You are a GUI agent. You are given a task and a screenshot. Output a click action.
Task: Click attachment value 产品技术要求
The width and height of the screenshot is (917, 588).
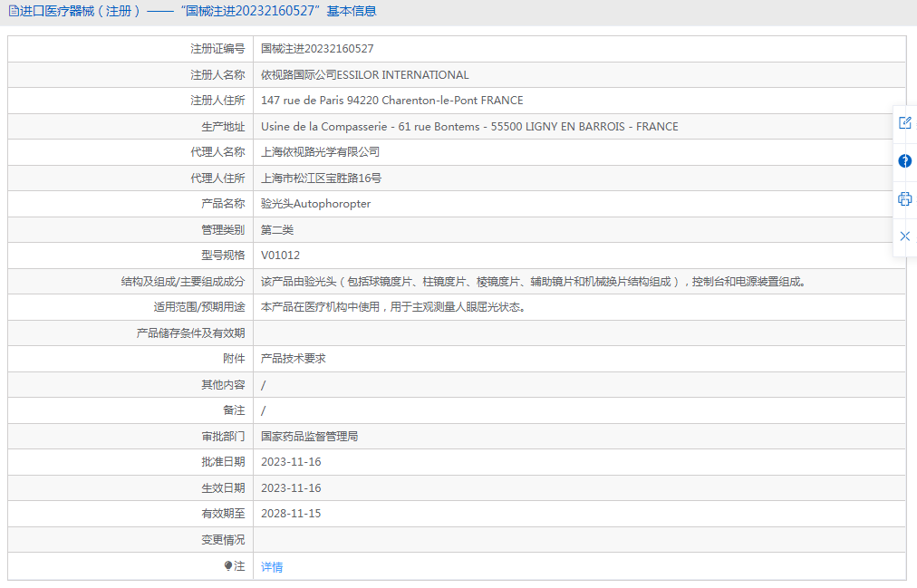pos(293,358)
